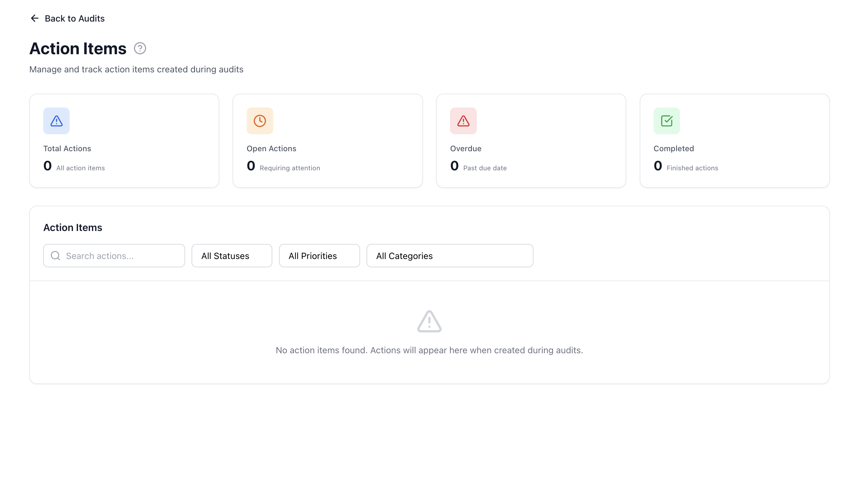Click the no action items found message
The image size is (868, 494).
429,350
